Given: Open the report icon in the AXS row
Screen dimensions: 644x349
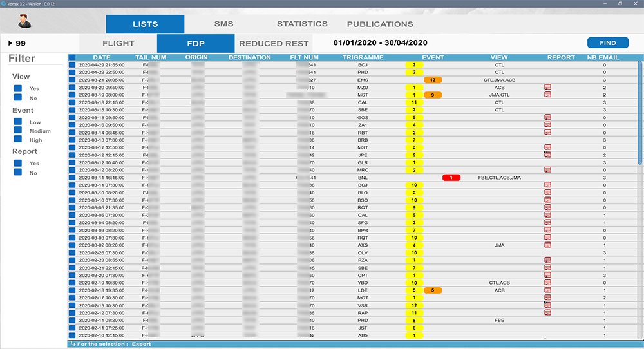Looking at the screenshot, I should point(547,245).
